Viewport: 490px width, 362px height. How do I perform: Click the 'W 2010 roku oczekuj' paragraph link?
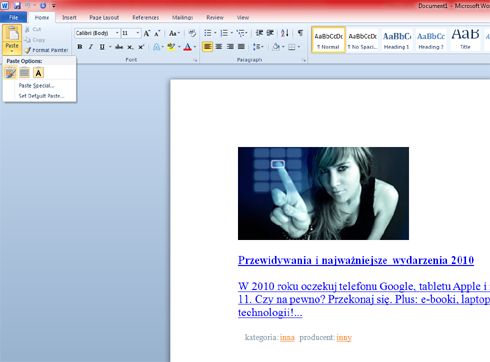364,299
